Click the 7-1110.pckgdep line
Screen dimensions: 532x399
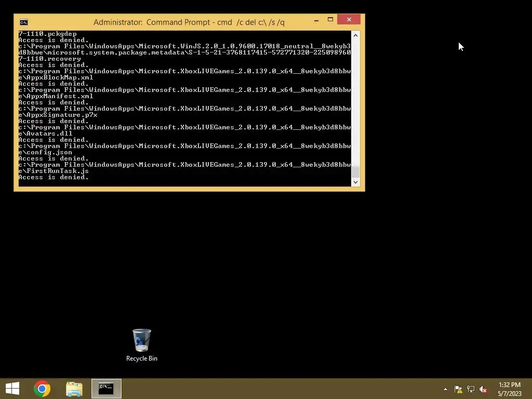47,34
